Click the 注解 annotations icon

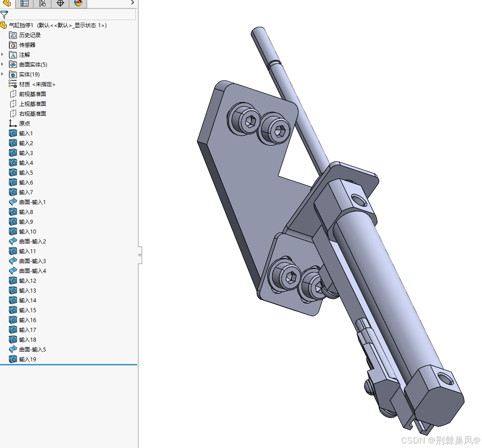coord(13,54)
